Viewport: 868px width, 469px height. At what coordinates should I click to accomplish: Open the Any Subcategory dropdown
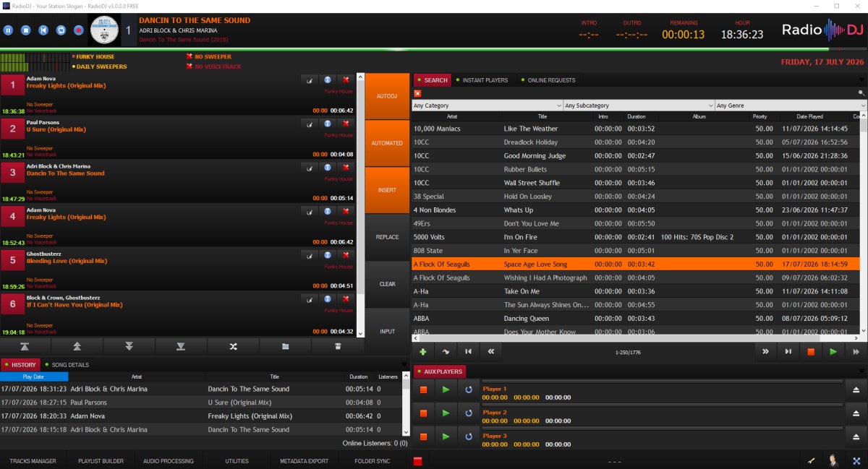pos(639,106)
